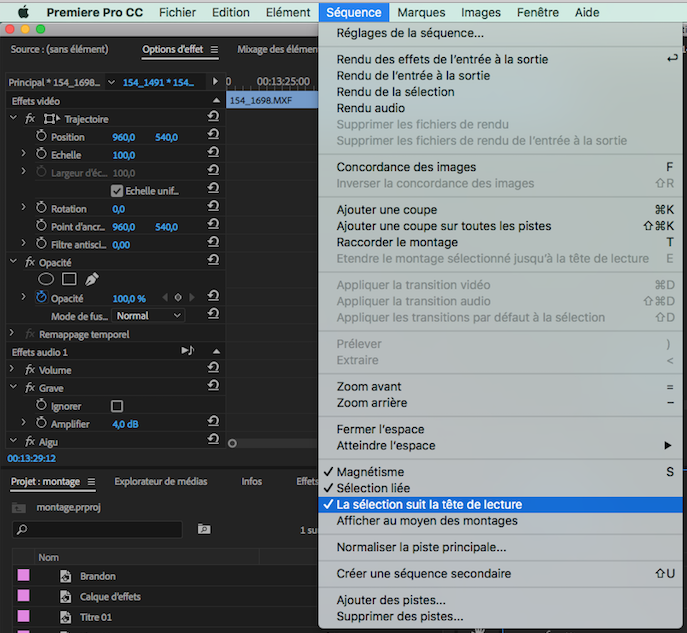Viewport: 687px width, 633px height.
Task: Open the Fichier menu
Action: [177, 12]
